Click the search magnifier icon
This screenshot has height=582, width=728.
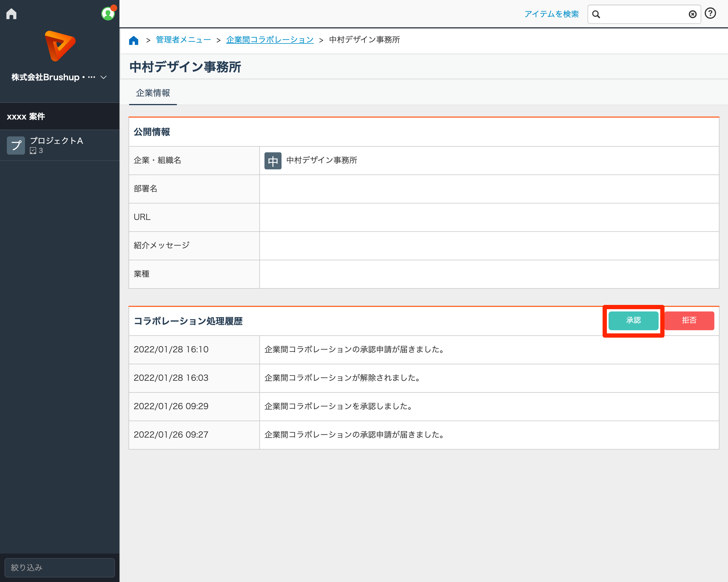click(x=596, y=14)
